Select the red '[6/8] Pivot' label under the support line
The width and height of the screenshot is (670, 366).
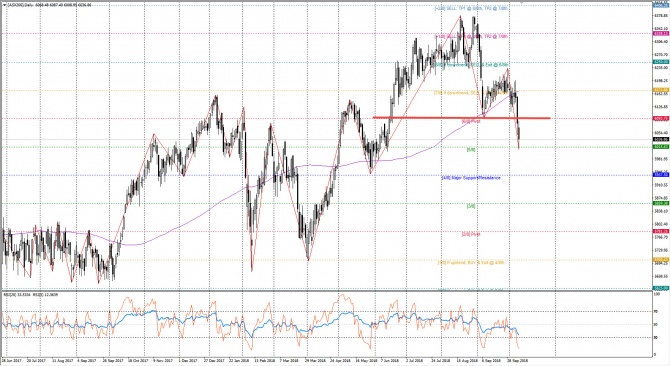tap(471, 121)
